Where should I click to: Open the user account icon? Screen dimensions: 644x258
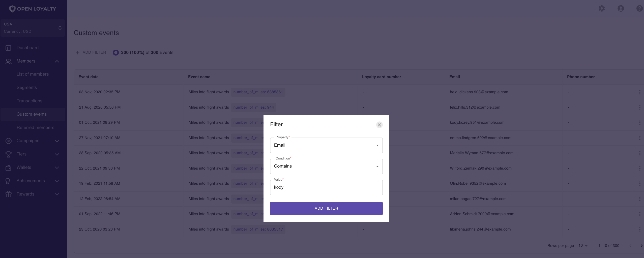(x=621, y=9)
